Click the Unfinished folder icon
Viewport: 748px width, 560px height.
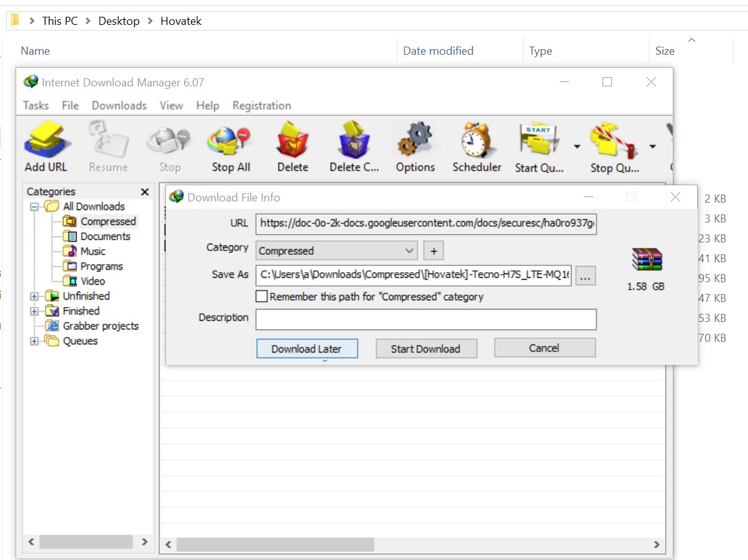52,296
